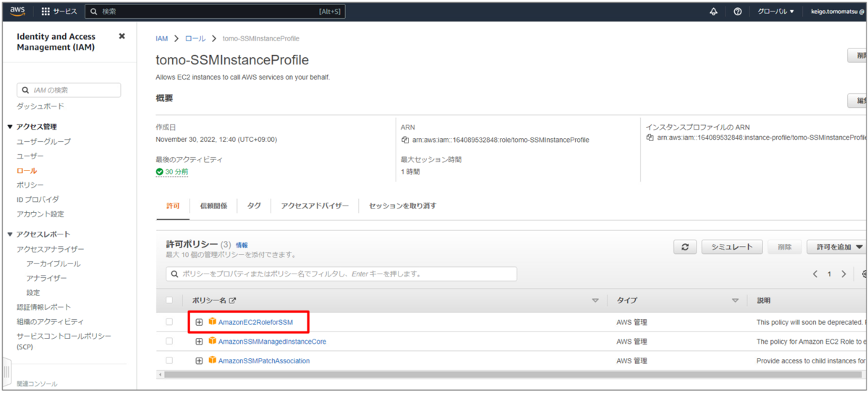Open 組織のアクティビティ in the sidebar

pyautogui.click(x=50, y=321)
